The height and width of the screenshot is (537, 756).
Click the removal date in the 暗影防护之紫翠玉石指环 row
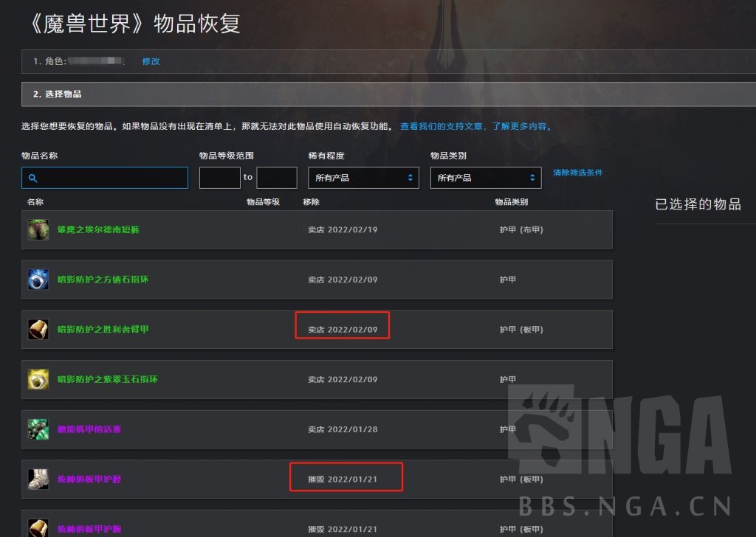pos(343,379)
